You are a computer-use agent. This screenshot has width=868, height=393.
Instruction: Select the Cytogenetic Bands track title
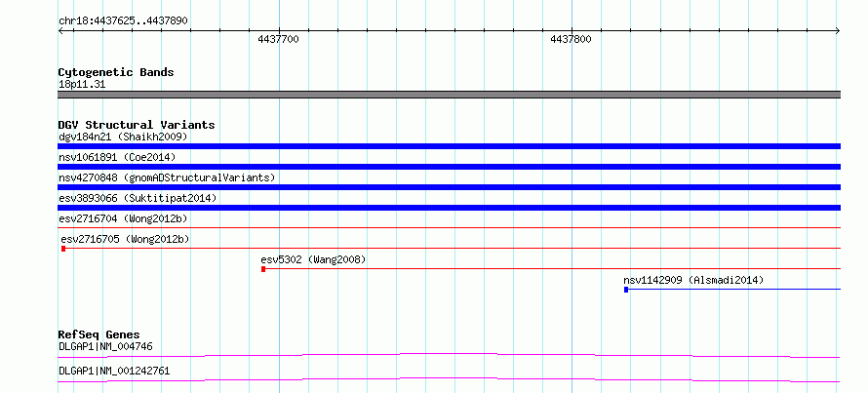(x=116, y=72)
